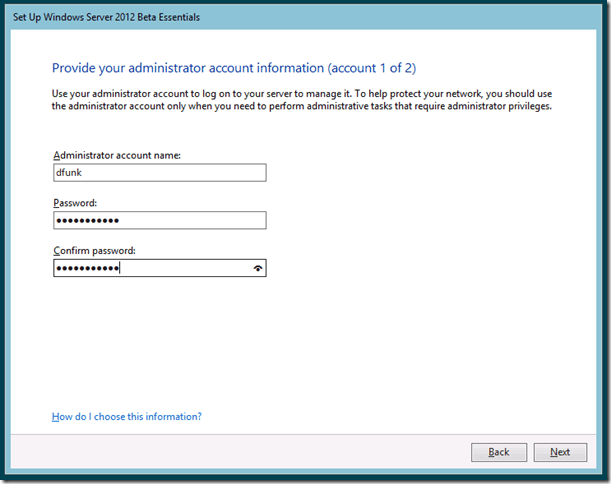
Task: Select the Confirm password input box
Action: 150,268
